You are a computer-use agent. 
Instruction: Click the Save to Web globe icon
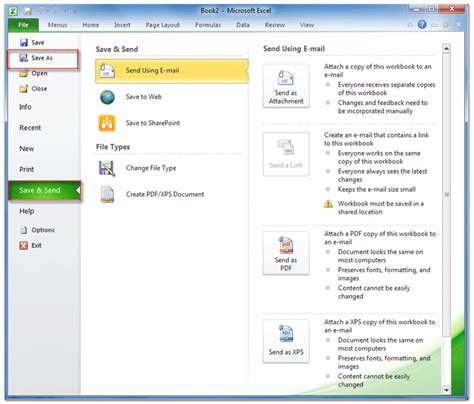pos(107,97)
